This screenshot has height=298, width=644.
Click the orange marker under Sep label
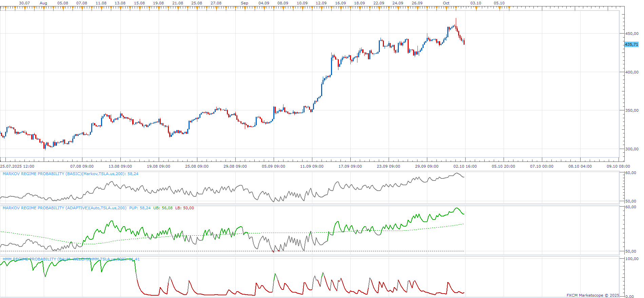click(245, 8)
